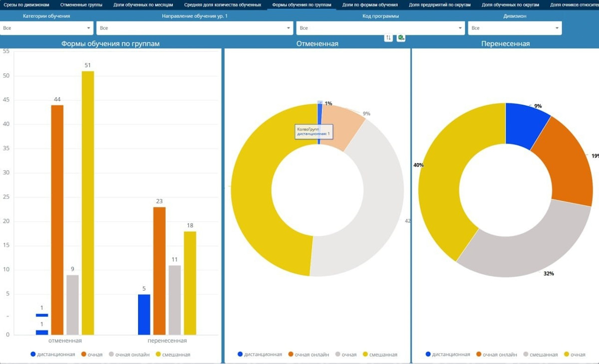This screenshot has width=599, height=364.
Task: Open the Категории обучения dropdown
Action: tap(47, 28)
